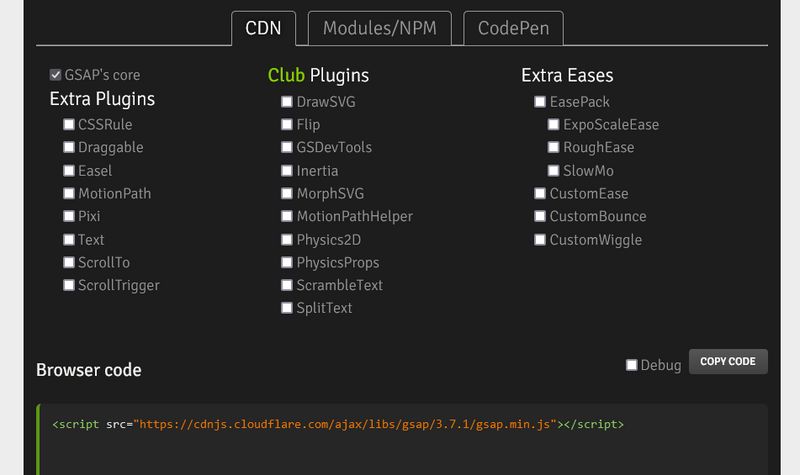The image size is (800, 475).
Task: Click the script tag code snippet
Action: (x=338, y=424)
